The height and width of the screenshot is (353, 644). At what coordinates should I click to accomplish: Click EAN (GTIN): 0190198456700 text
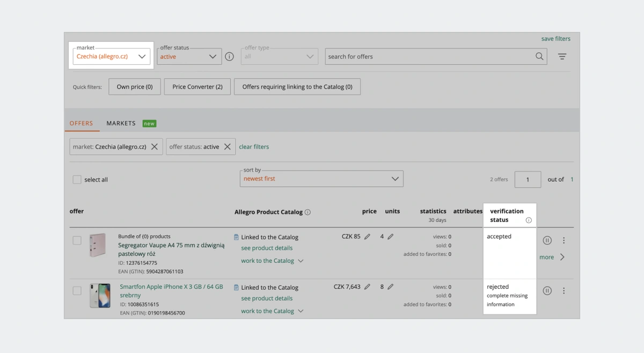point(152,313)
